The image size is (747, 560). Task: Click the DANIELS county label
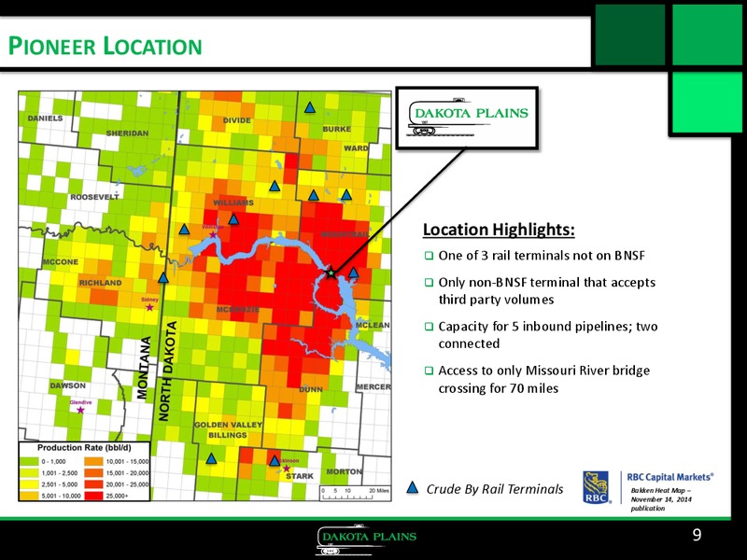pos(45,119)
